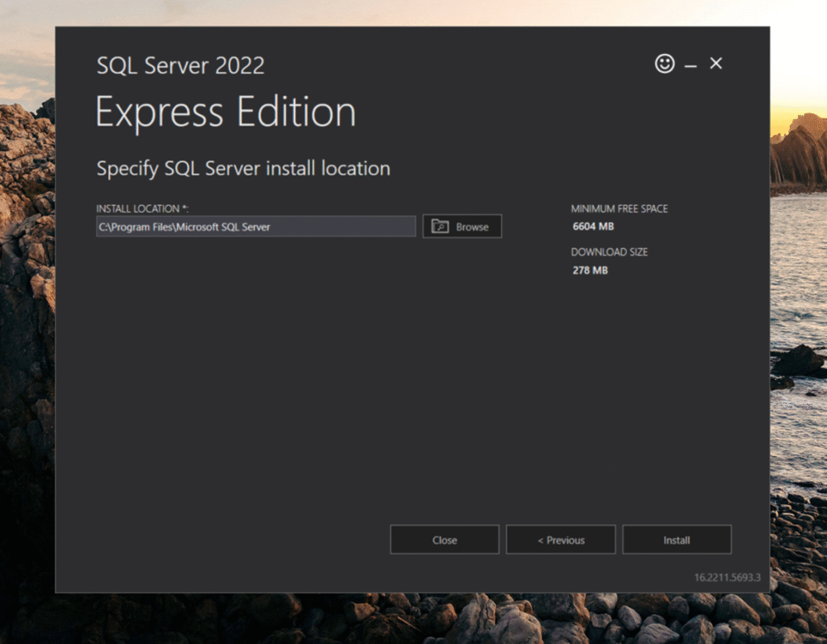Click the SQL Server 2022 header

click(180, 65)
